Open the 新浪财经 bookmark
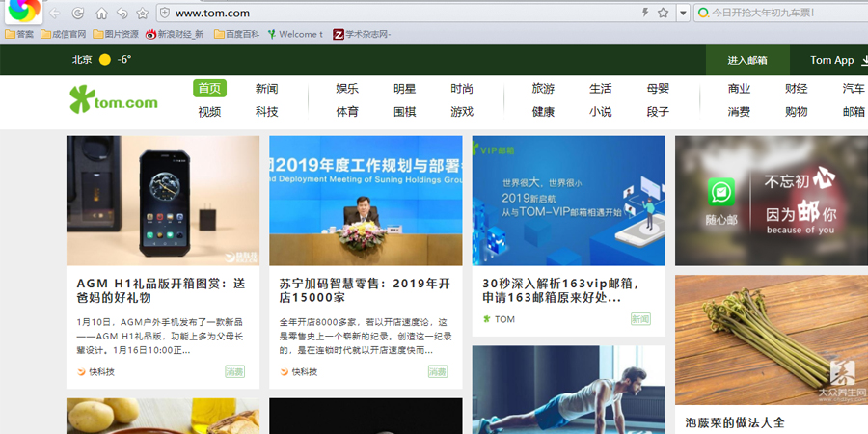The width and height of the screenshot is (868, 434). pos(175,34)
